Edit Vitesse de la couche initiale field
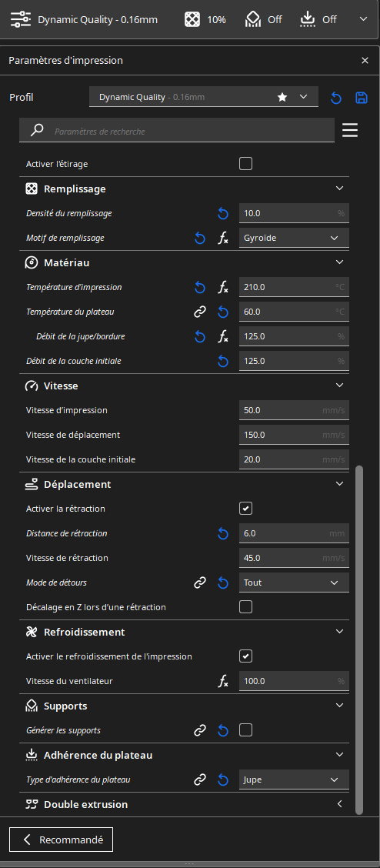This screenshot has height=868, width=380. click(x=294, y=459)
